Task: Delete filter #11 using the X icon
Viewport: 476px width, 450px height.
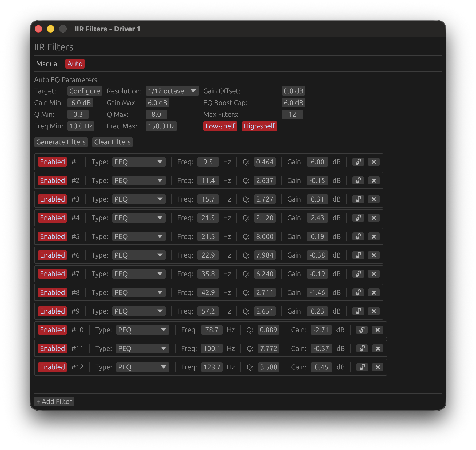Action: (378, 348)
